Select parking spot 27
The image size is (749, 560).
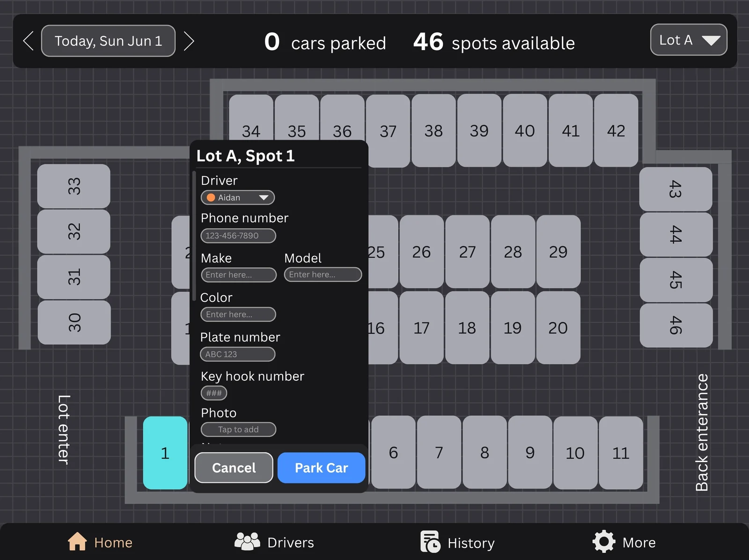pos(467,252)
